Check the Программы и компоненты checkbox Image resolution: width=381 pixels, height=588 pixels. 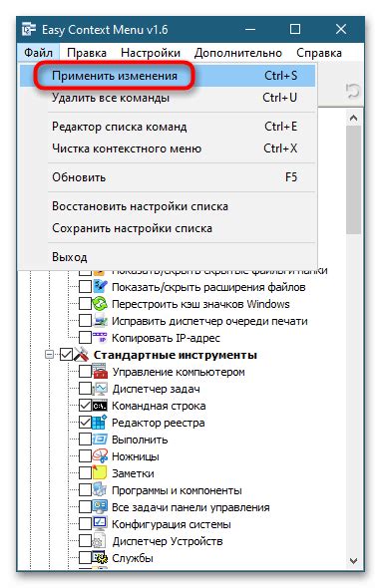(x=85, y=490)
